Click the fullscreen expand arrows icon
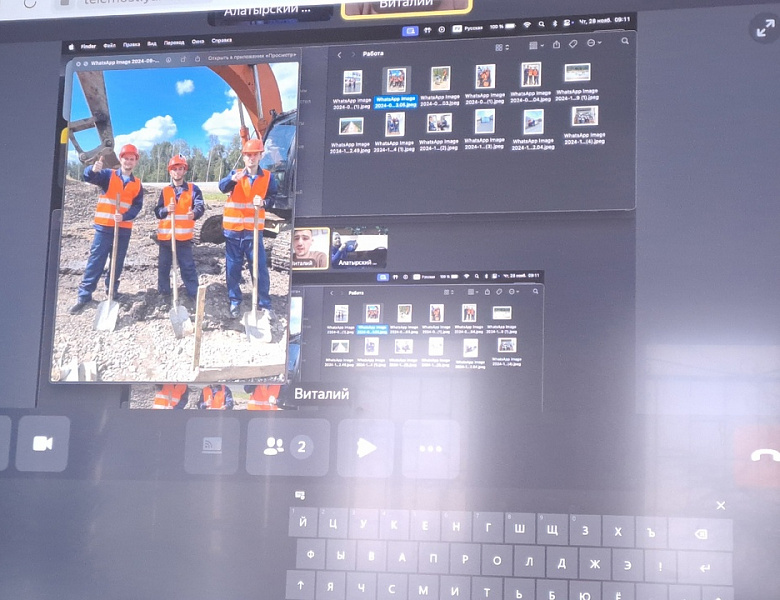Viewport: 780px width, 600px height. [765, 28]
